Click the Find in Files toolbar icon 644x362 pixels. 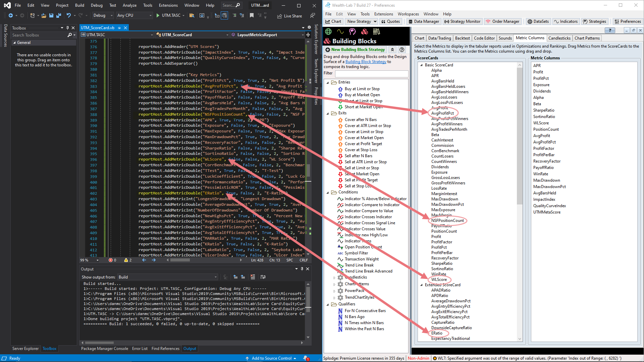[192, 15]
